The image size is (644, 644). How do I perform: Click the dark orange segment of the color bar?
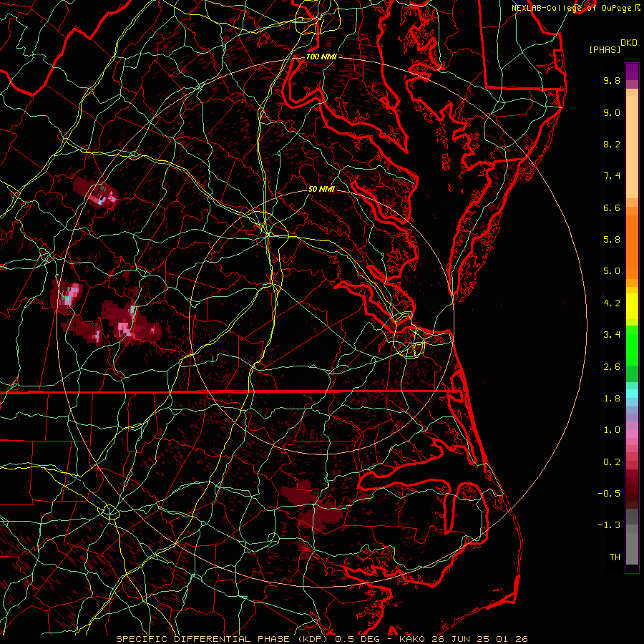(632, 248)
